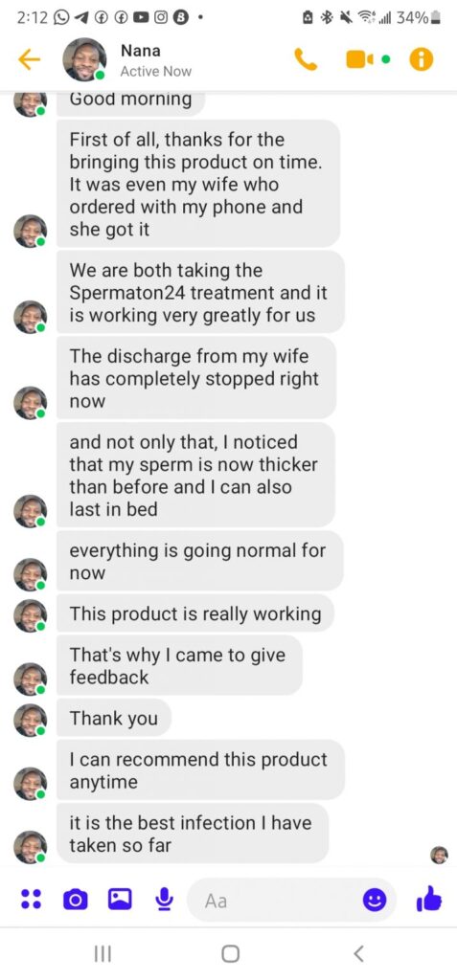Open the emoji picker smiley
The height and width of the screenshot is (980, 457).
click(375, 900)
